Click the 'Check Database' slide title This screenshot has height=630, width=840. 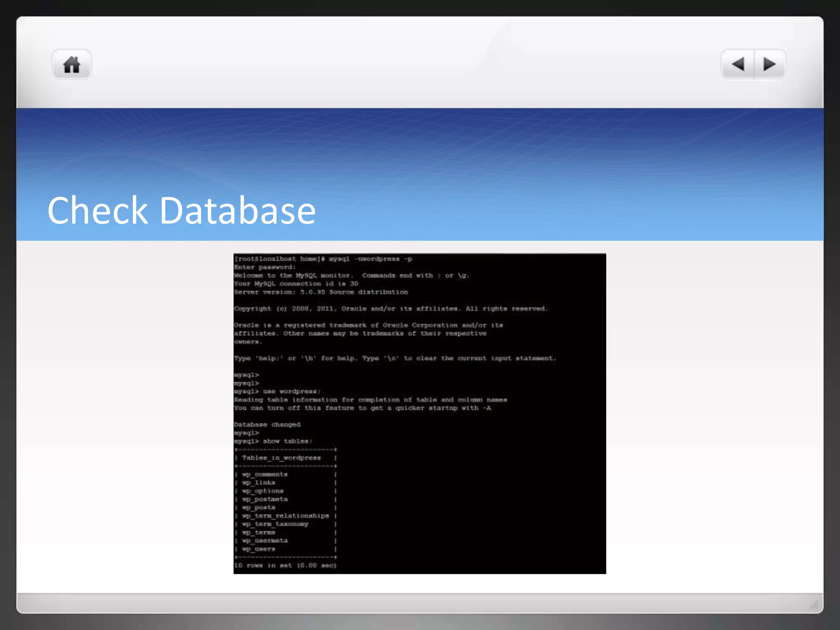click(181, 210)
